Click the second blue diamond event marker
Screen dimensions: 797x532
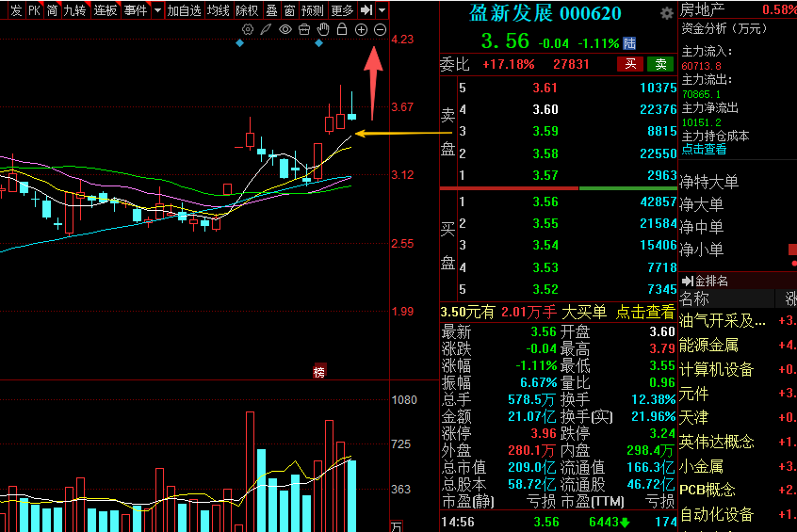[318, 43]
